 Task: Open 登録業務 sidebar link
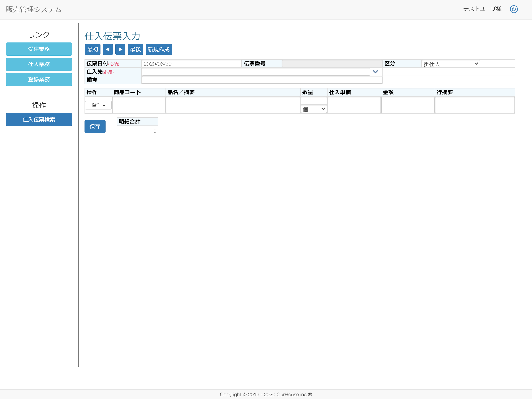pos(39,79)
